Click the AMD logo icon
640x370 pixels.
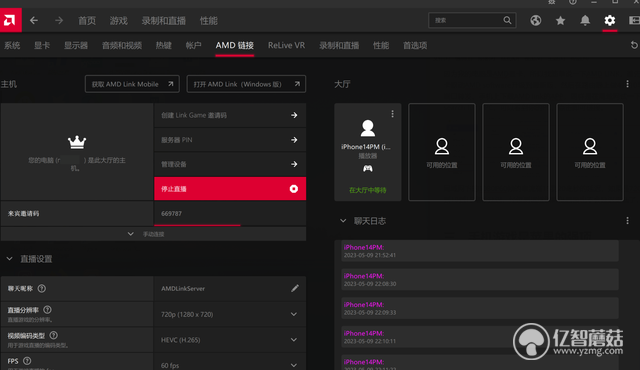10,20
